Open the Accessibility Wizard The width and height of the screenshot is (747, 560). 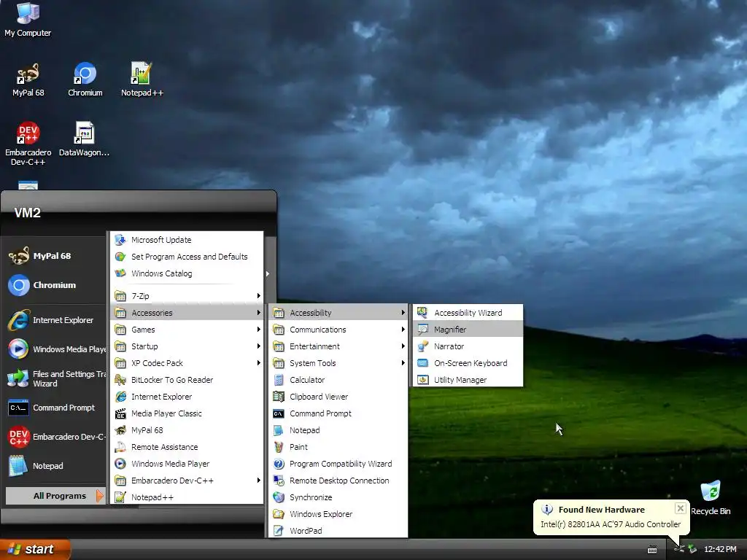[x=468, y=313]
